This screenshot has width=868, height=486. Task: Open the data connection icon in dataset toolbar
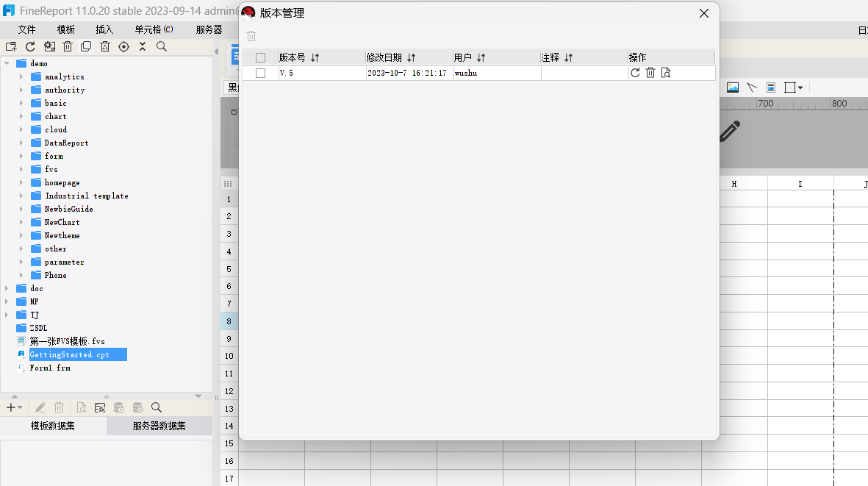point(100,408)
